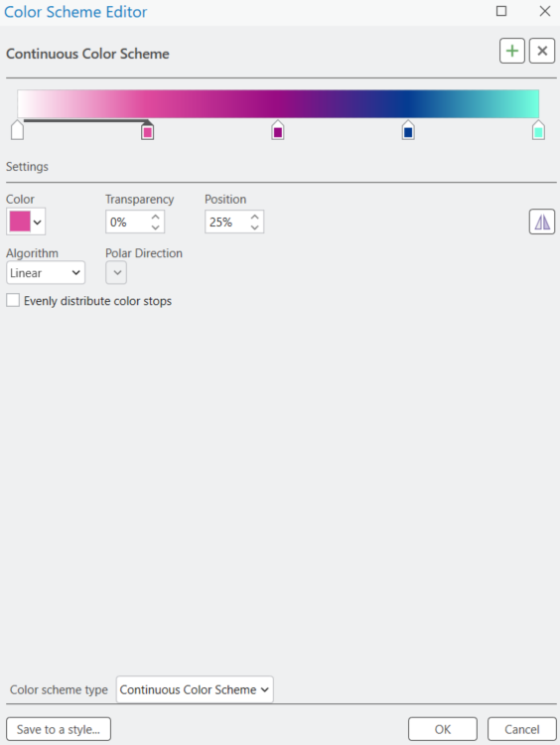Screen dimensions: 560x745
Task: Close the Color Scheme Editor window
Action: click(545, 11)
